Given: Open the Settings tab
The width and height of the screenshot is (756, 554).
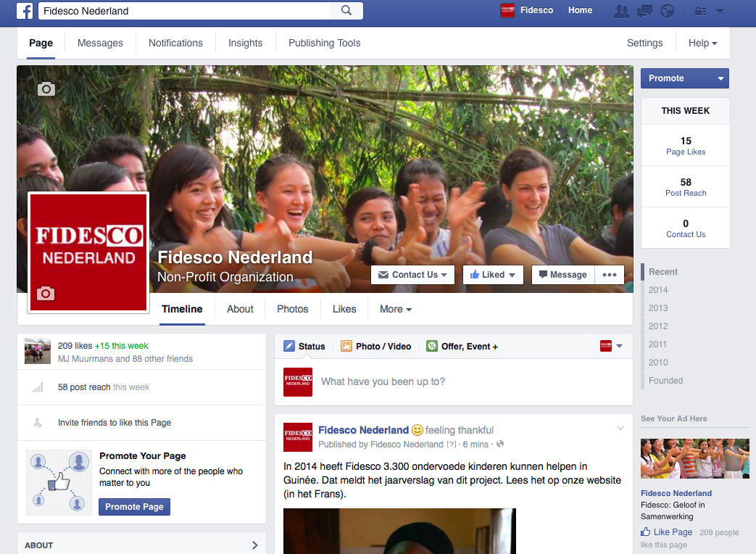Looking at the screenshot, I should [x=644, y=43].
